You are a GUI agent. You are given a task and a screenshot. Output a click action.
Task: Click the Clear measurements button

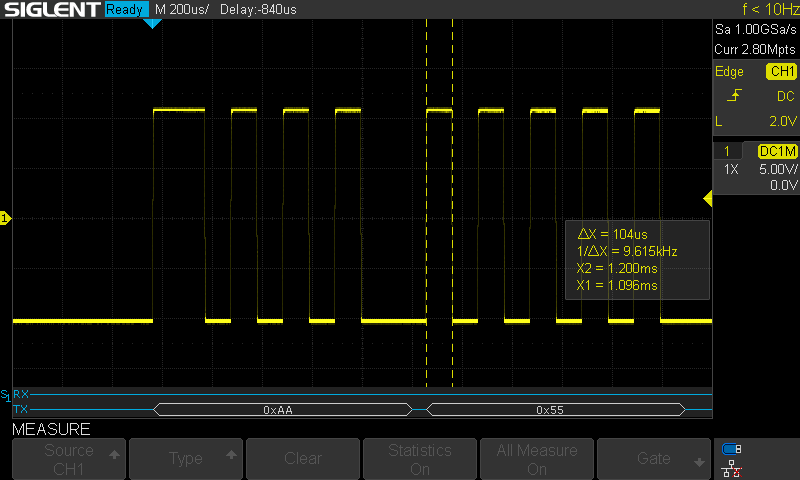click(303, 459)
